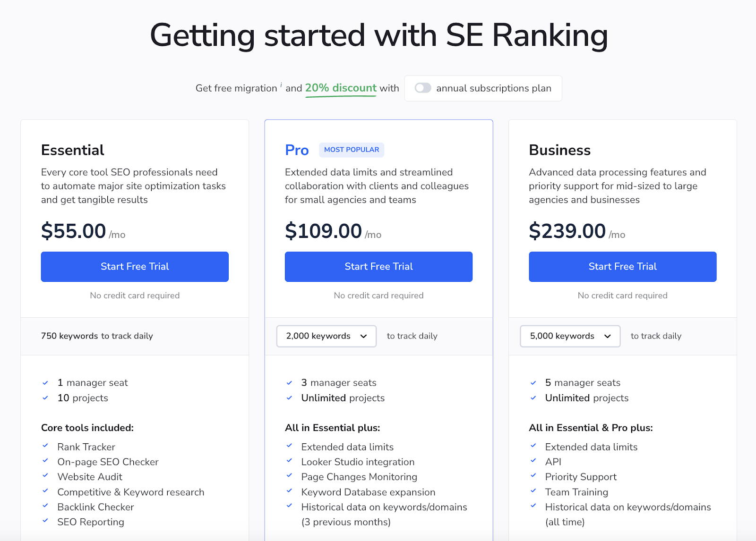Click checkmark next to Priority Support

tap(533, 476)
